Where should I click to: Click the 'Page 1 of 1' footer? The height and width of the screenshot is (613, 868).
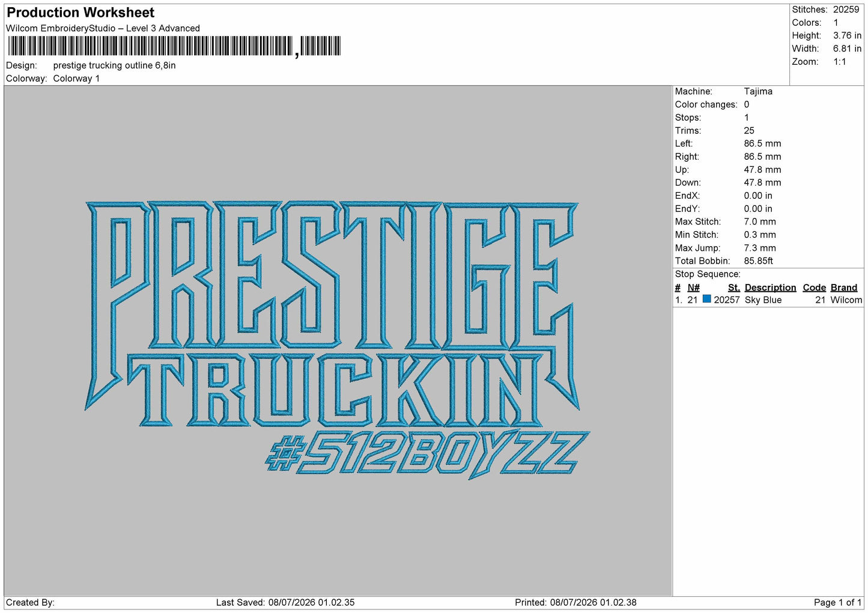coord(837,603)
